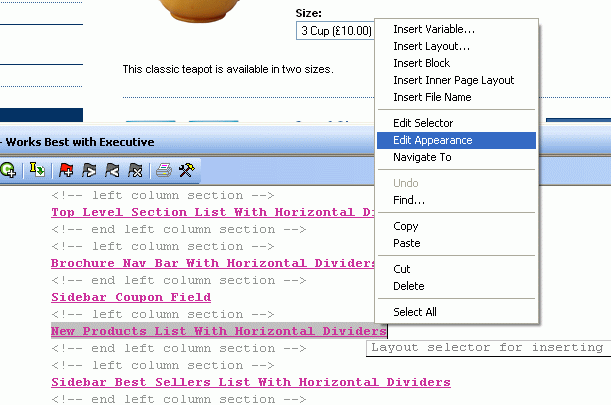Click the Sidebar Coupon Field link

130,297
